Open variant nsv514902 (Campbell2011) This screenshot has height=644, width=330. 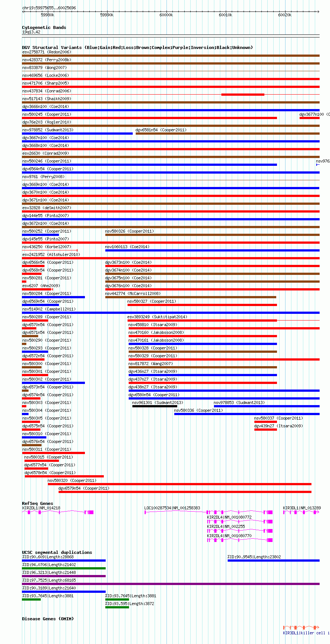[171, 313]
